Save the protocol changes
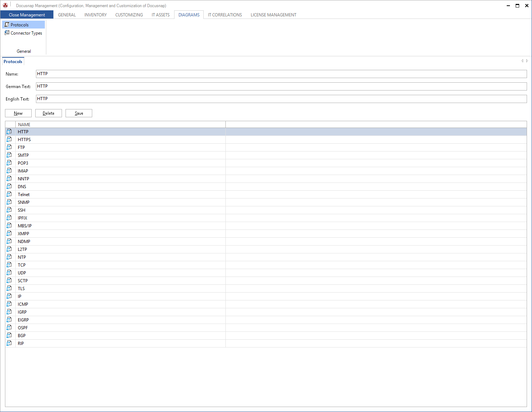Image resolution: width=532 pixels, height=412 pixels. (x=79, y=113)
